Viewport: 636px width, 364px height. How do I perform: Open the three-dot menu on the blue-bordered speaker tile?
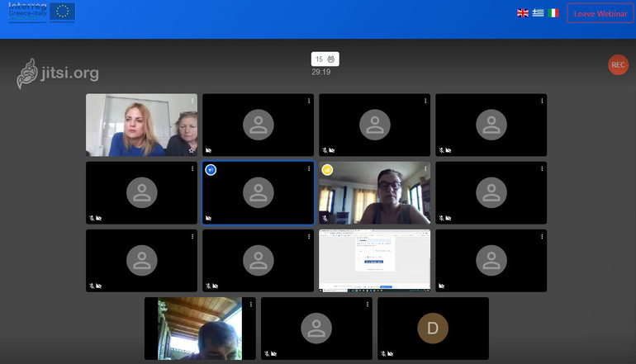tap(309, 168)
